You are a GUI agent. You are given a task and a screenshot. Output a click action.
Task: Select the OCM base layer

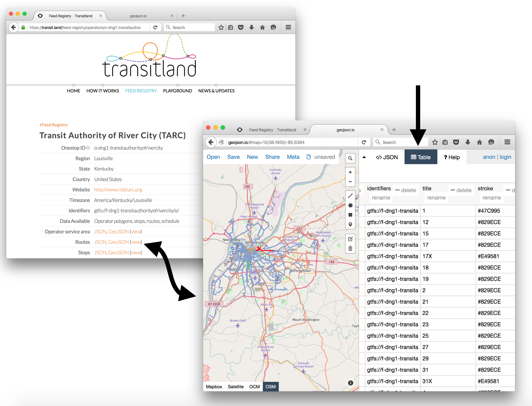tap(254, 387)
